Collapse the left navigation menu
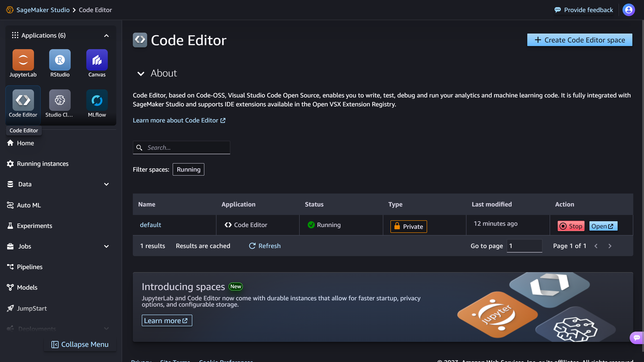The height and width of the screenshot is (362, 644). pyautogui.click(x=80, y=344)
